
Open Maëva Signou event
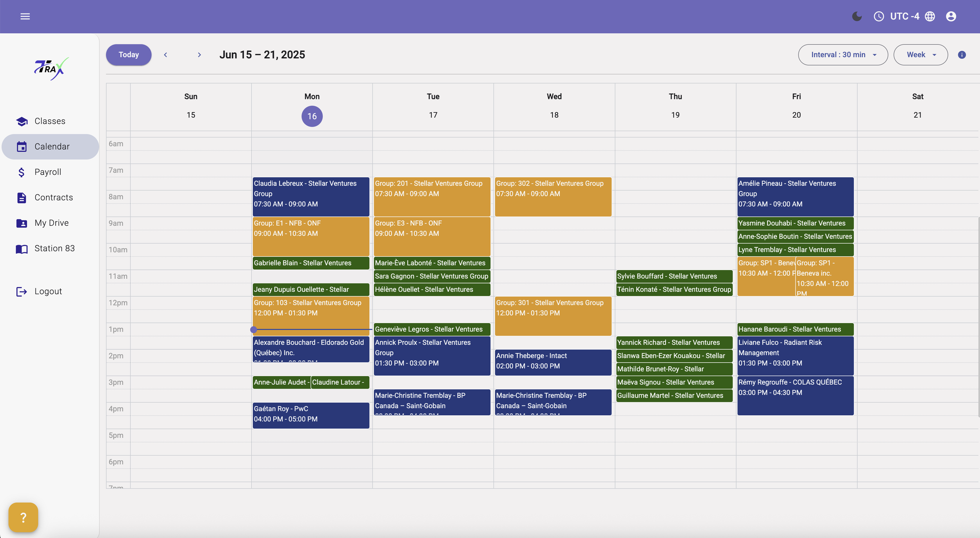click(674, 382)
